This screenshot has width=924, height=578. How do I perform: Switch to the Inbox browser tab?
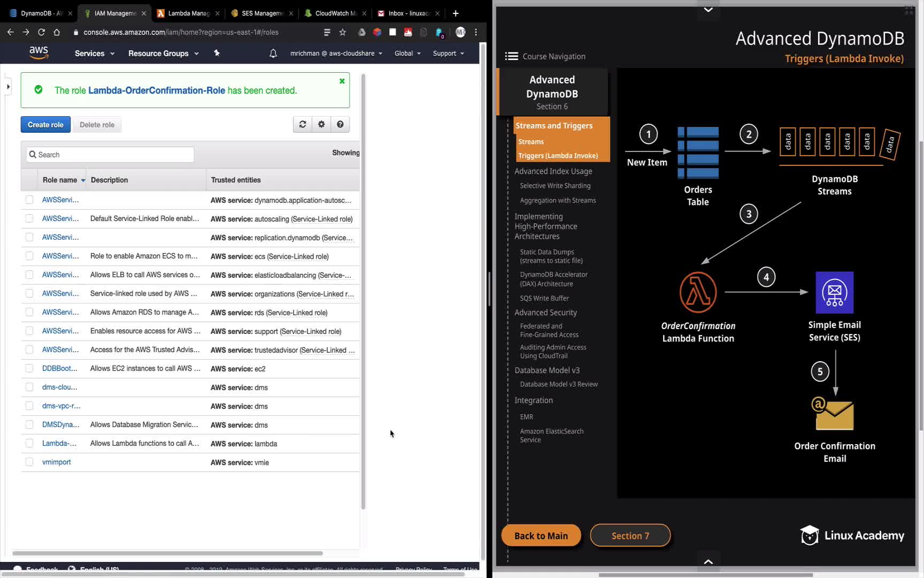[x=409, y=13]
